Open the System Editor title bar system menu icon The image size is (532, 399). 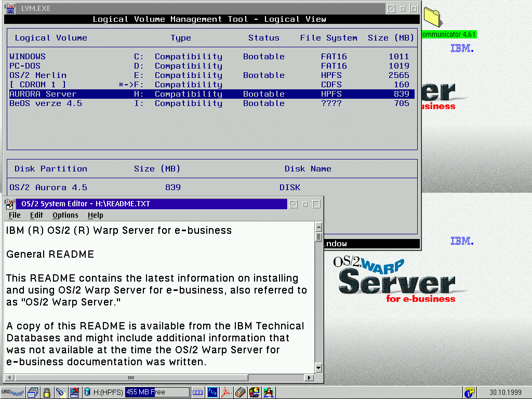[x=10, y=204]
